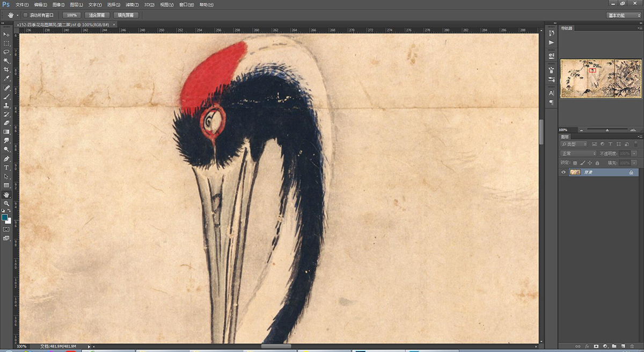
Task: Open the Paragraph panel icon
Action: [x=552, y=102]
